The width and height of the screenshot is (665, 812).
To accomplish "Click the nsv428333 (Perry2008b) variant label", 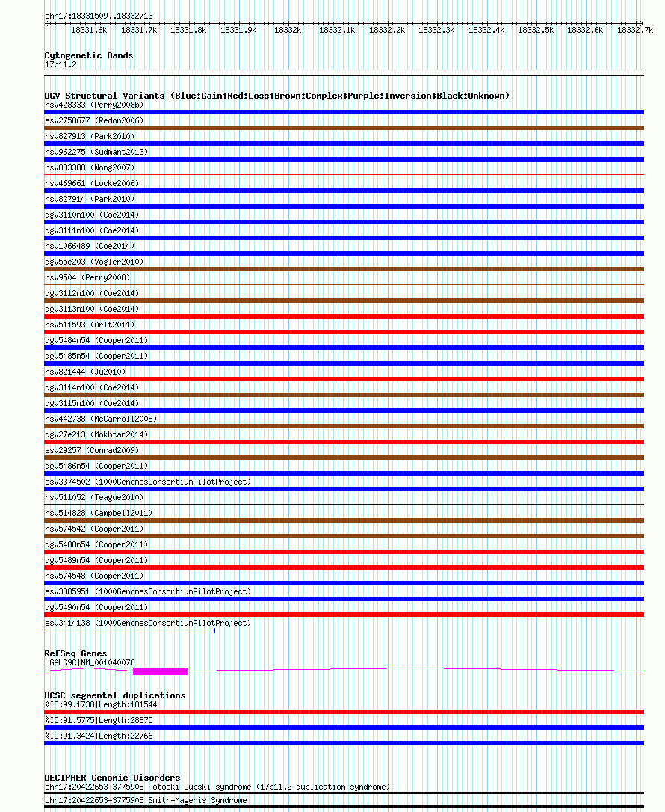I will (x=94, y=105).
